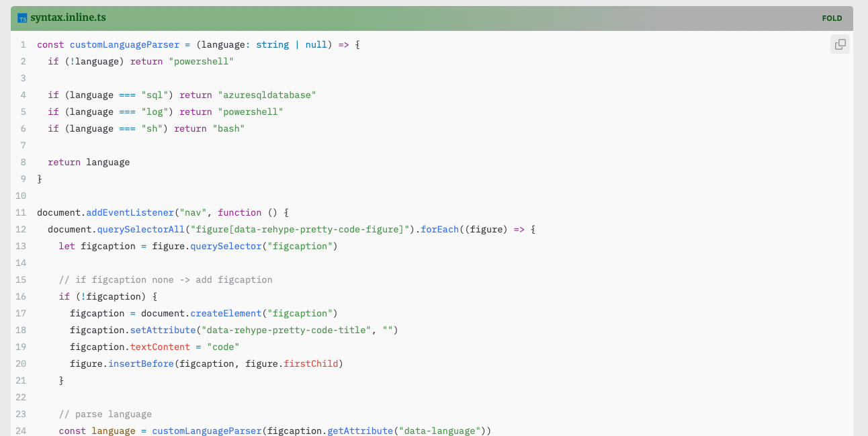Click createElement on line 17
Viewport: 868px width, 436px height.
(226, 314)
